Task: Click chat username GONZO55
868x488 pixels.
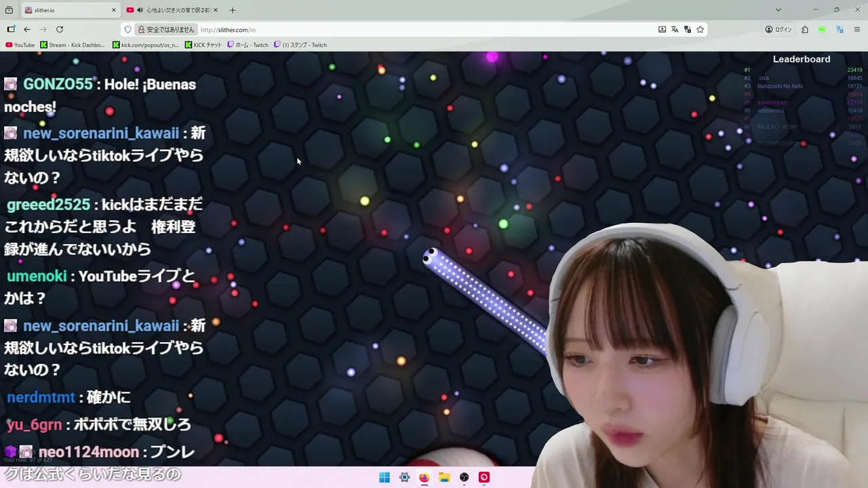Action: tap(58, 85)
